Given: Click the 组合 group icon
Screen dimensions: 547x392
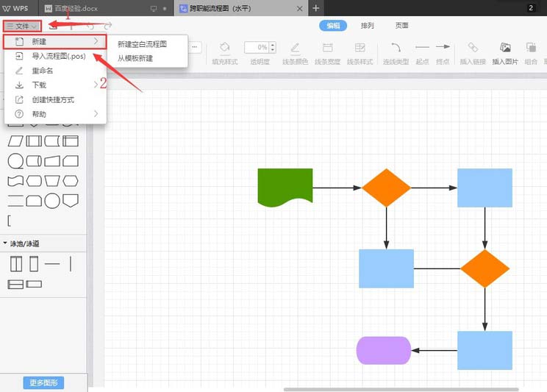Looking at the screenshot, I should point(531,47).
